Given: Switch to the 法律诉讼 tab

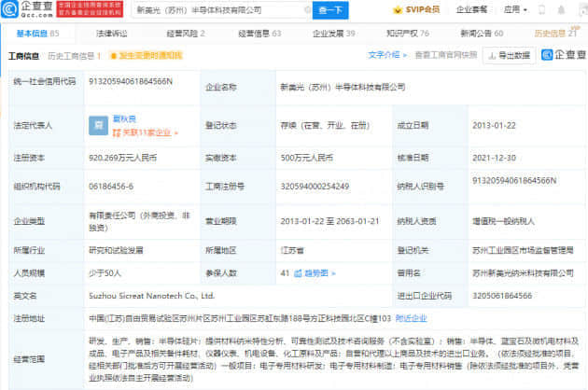Looking at the screenshot, I should (x=111, y=34).
